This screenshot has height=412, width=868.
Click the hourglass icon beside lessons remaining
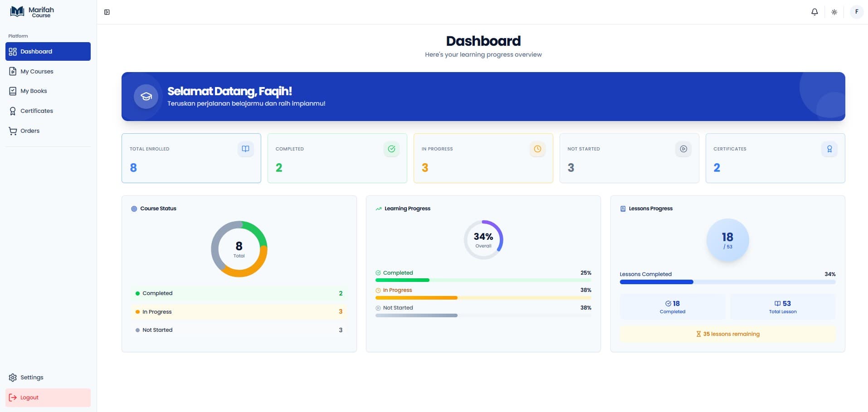click(698, 334)
